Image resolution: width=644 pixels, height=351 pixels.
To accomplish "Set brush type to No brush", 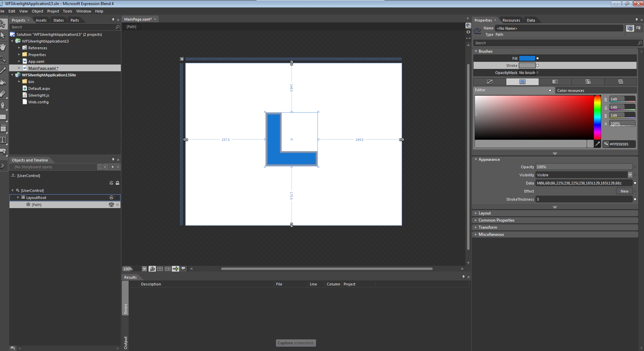I will click(490, 82).
